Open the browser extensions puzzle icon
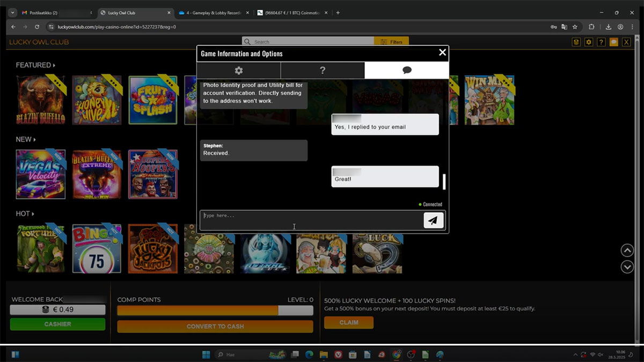644x362 pixels. point(592,27)
